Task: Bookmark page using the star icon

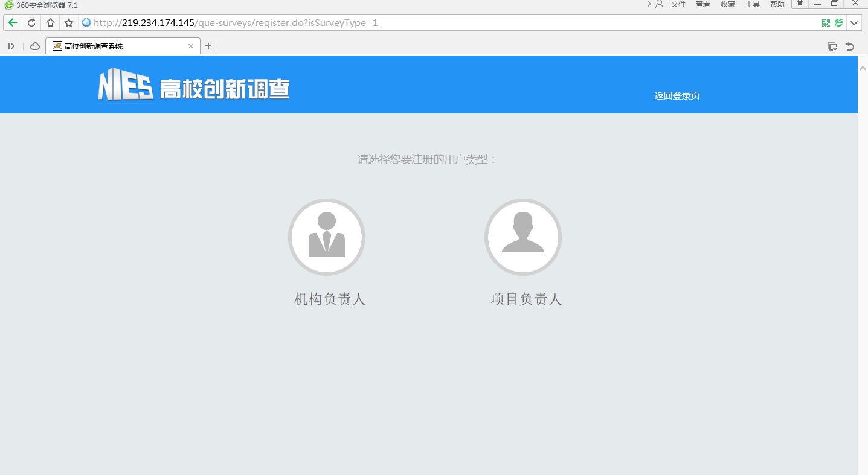Action: 69,22
